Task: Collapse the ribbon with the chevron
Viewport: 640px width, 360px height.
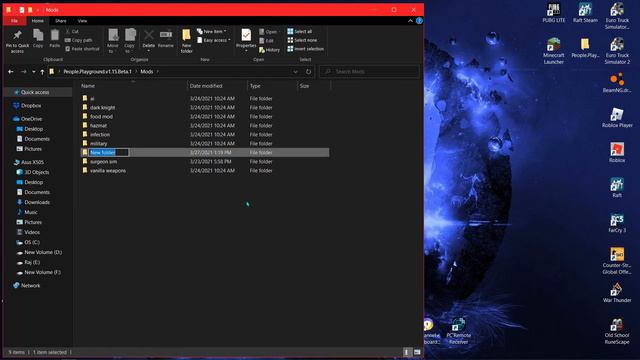Action: [410, 20]
